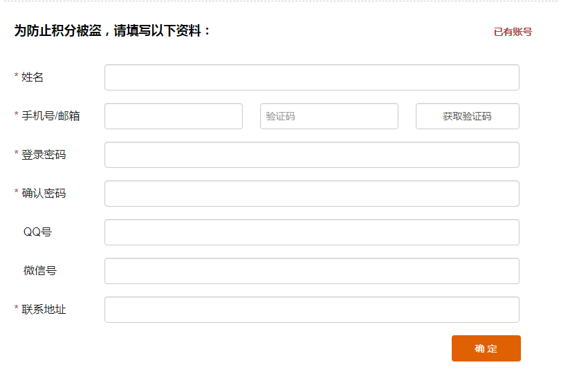This screenshot has height=385, width=588.
Task: Select the 登录密码 password field
Action: tap(311, 155)
